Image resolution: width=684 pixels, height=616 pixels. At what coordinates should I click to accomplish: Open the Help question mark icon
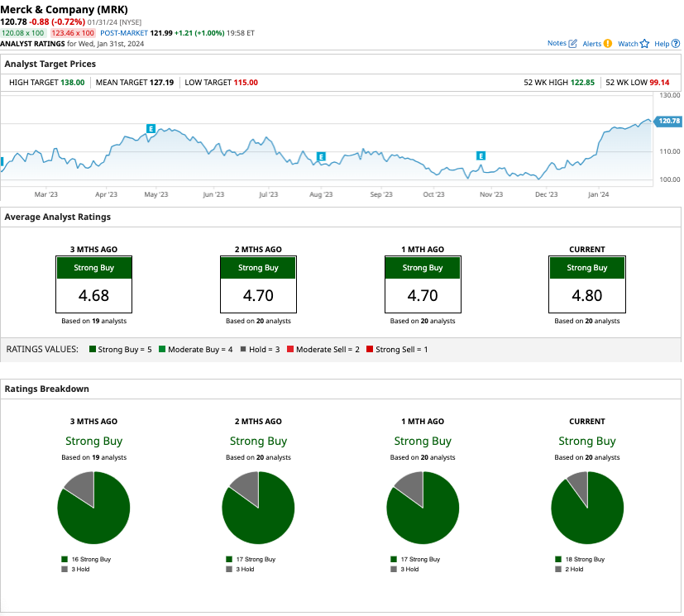pos(676,44)
